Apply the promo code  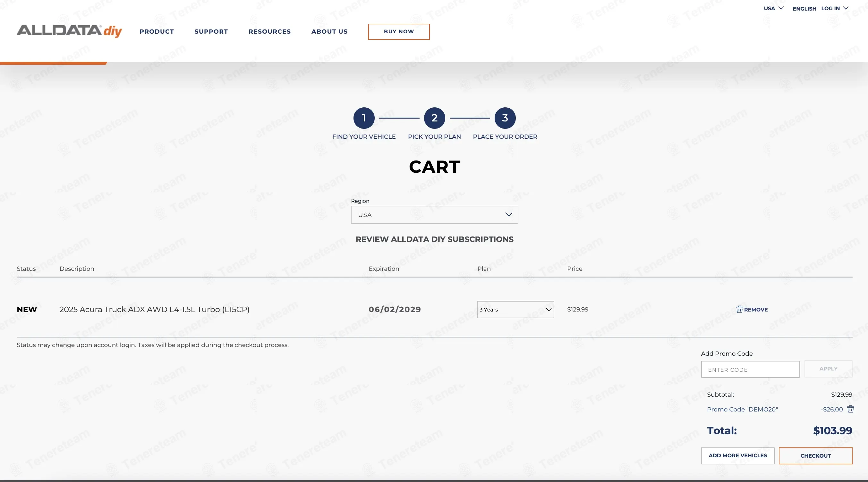click(x=828, y=369)
